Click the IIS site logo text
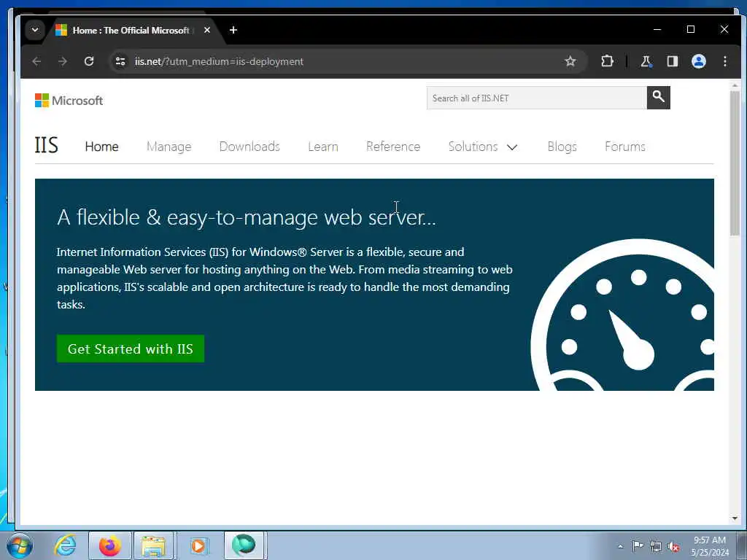 coord(46,145)
